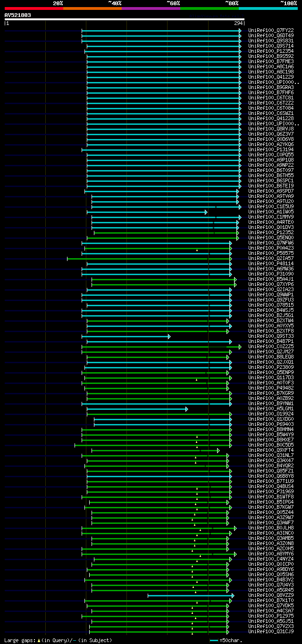The width and height of the screenshot is (302, 644).
Task: Click label UniRef100_O78515
Action: click(x=271, y=305)
